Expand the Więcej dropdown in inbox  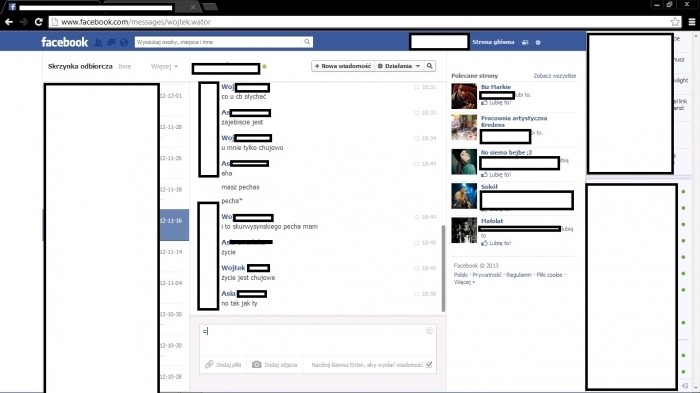[x=164, y=66]
